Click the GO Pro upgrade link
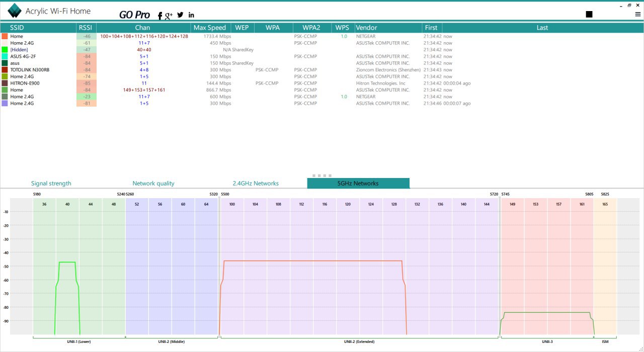644x352 pixels. [x=134, y=15]
